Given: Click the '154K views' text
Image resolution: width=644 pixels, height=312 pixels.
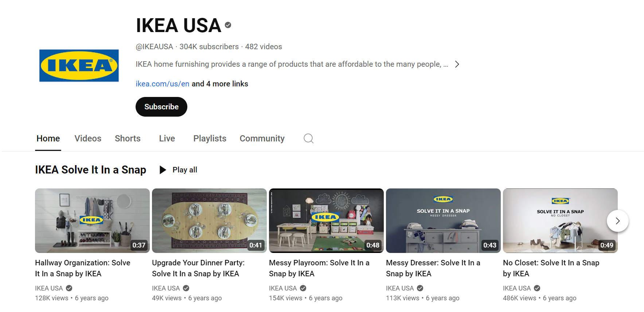Looking at the screenshot, I should pos(286,298).
